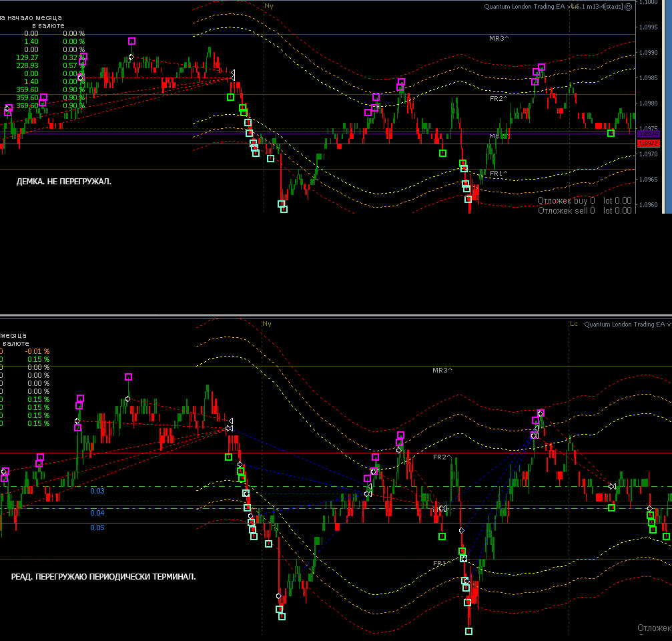Click the lowest cyan marker at РЕАД chart bottom
This screenshot has width=672, height=641.
pyautogui.click(x=469, y=631)
